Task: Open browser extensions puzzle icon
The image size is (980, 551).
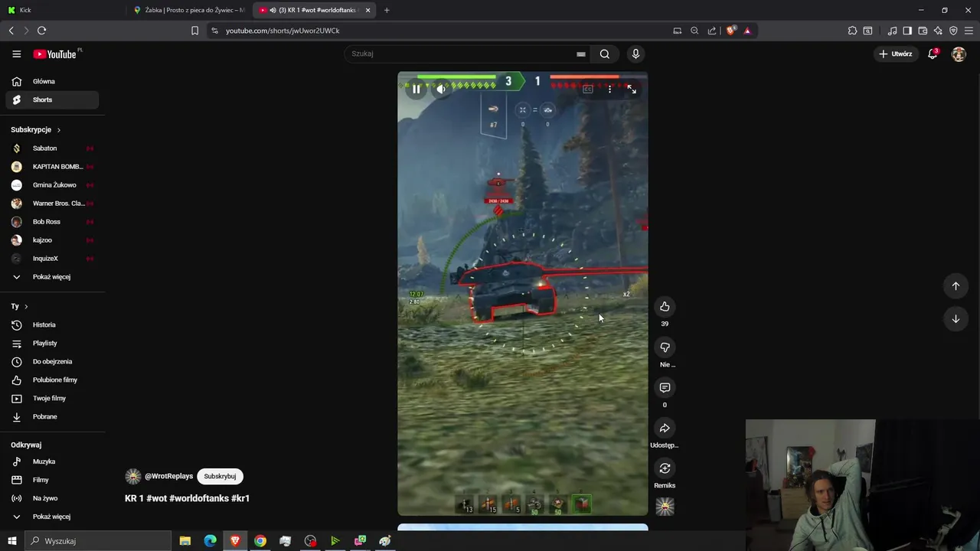Action: (x=852, y=31)
